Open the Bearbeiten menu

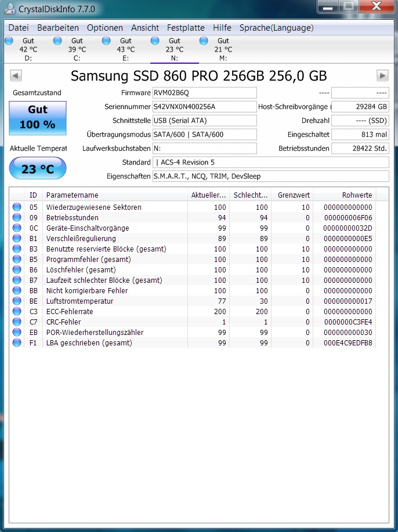[x=58, y=28]
